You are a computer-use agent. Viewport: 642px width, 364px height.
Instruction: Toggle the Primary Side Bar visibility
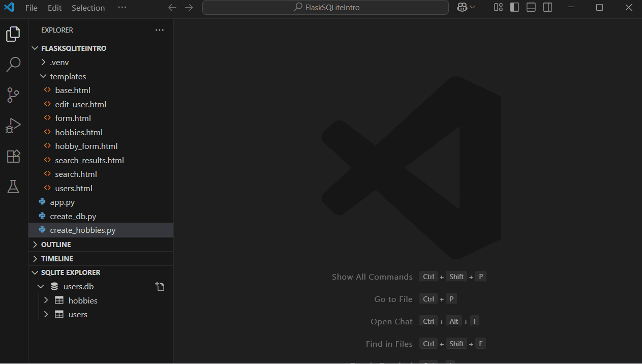click(x=514, y=8)
